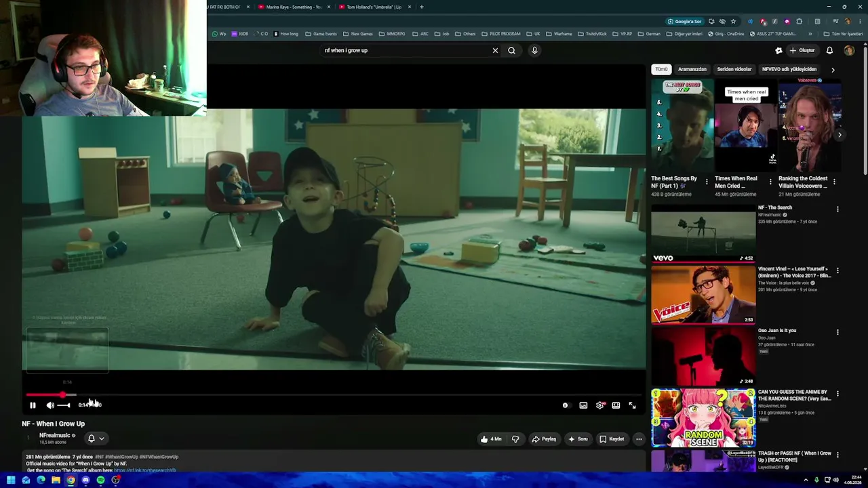
Task: Open Discord from the taskbar
Action: 85,481
